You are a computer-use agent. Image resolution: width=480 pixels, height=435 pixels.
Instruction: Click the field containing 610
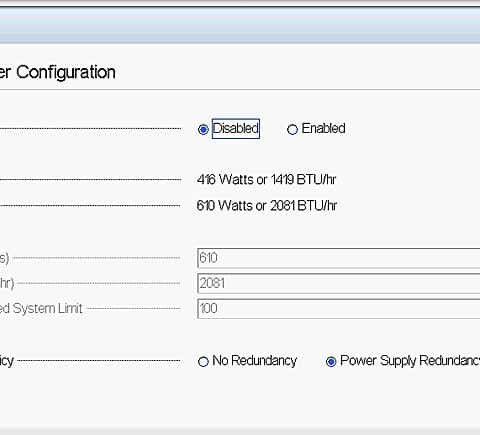tap(339, 258)
